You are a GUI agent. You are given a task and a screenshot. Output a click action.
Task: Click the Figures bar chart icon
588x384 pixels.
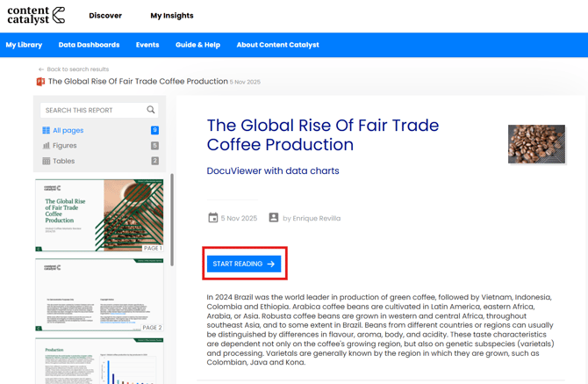(46, 146)
